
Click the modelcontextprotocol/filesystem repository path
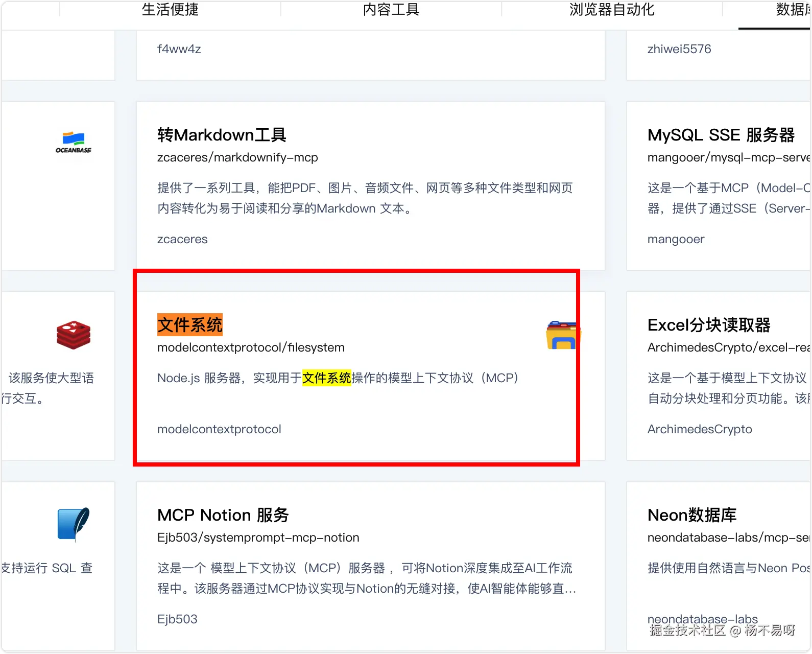pyautogui.click(x=251, y=347)
